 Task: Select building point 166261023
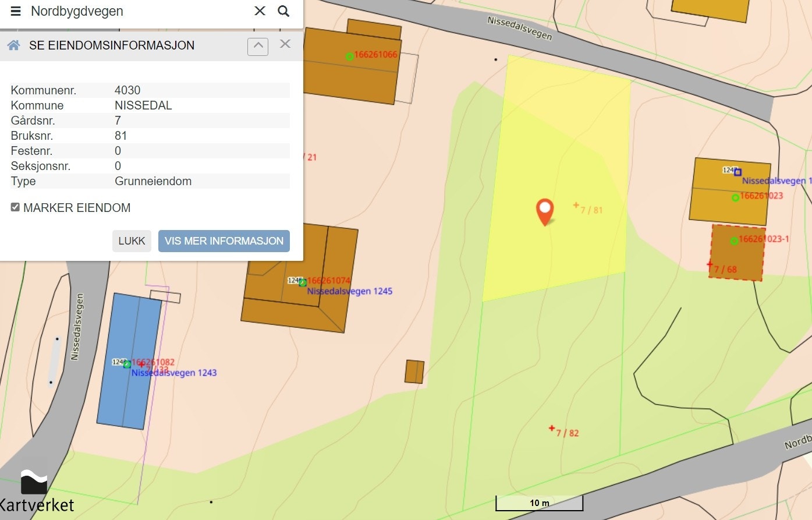tap(735, 197)
